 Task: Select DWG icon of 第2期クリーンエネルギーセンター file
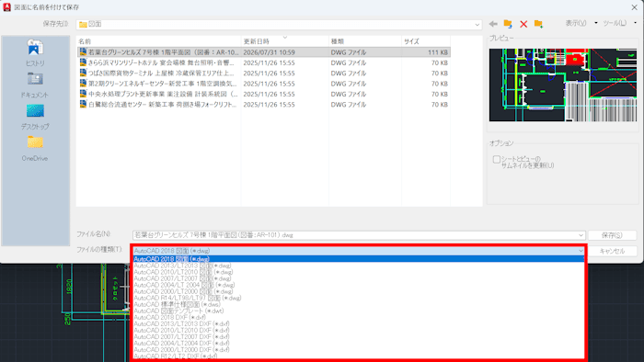click(x=83, y=84)
